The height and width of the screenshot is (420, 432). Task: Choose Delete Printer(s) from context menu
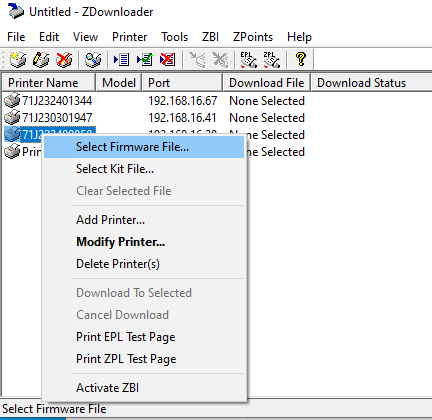144,264
